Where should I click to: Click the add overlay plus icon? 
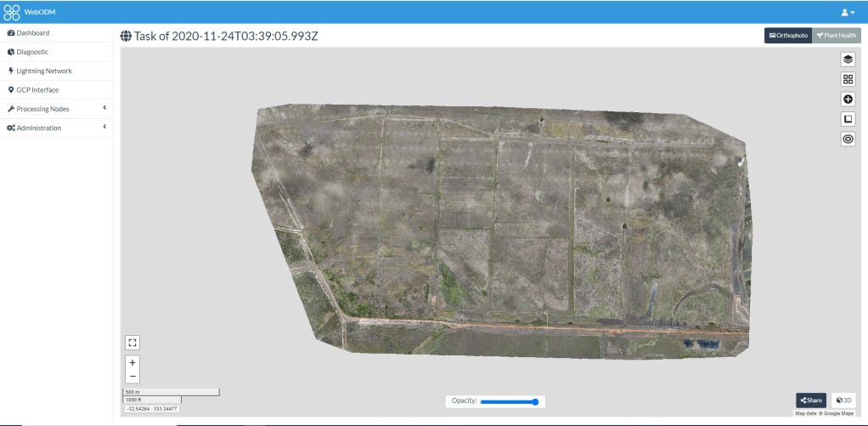848,99
